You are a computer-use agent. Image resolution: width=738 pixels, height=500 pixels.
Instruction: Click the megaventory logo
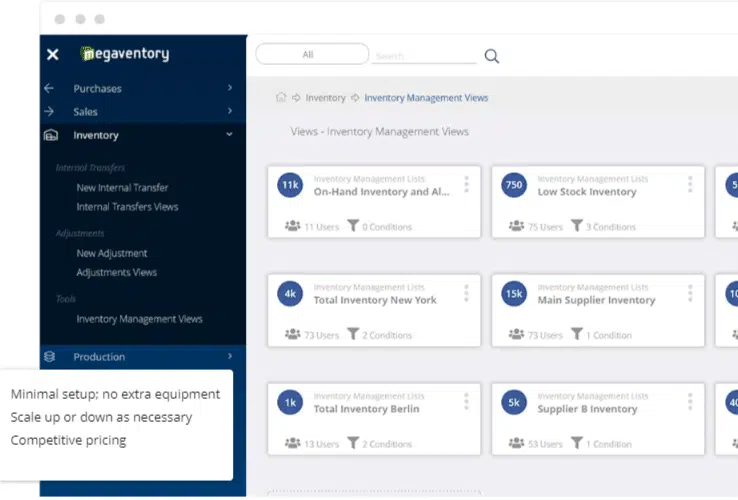(125, 54)
